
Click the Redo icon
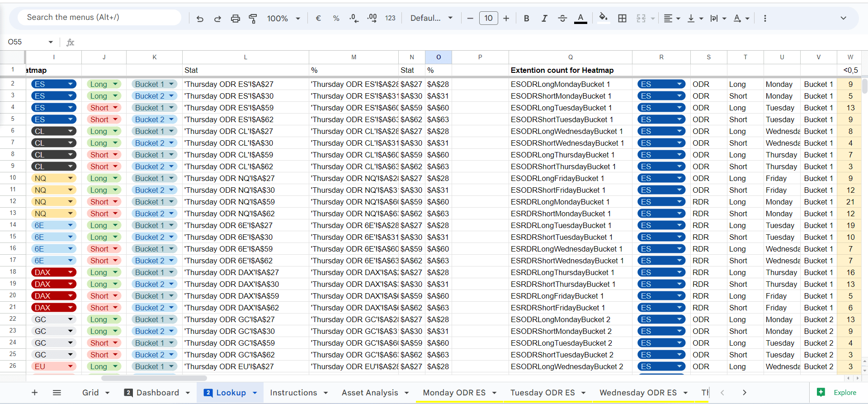(217, 19)
